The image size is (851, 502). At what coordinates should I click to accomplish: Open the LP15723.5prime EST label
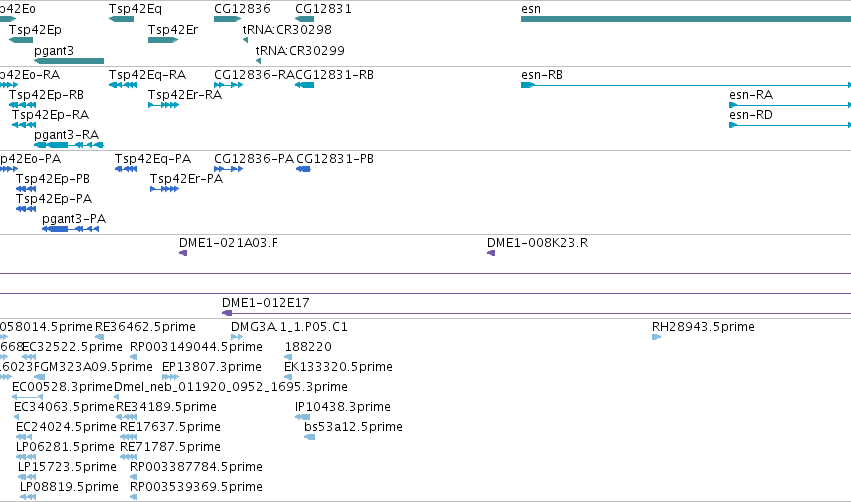tap(67, 467)
